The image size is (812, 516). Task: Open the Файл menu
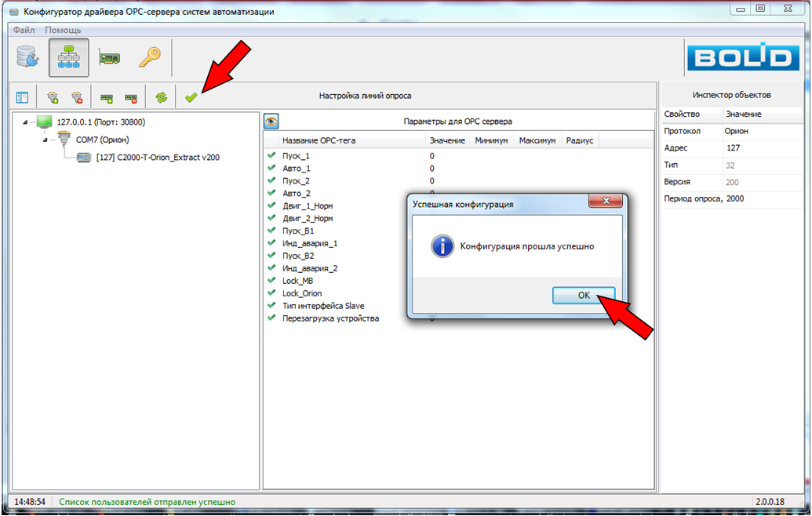click(24, 30)
